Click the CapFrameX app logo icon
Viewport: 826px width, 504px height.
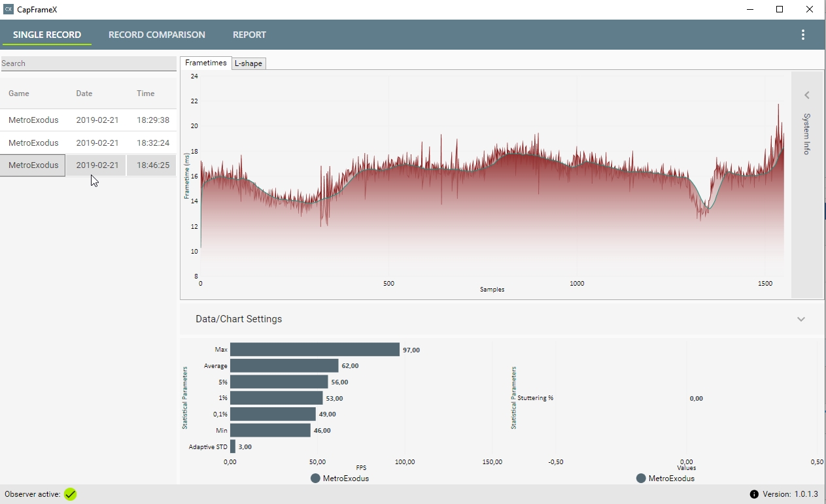click(x=9, y=9)
